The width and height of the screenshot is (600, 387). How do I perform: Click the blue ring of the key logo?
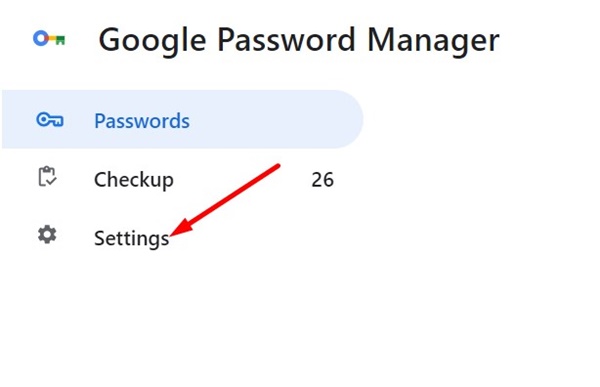click(41, 38)
